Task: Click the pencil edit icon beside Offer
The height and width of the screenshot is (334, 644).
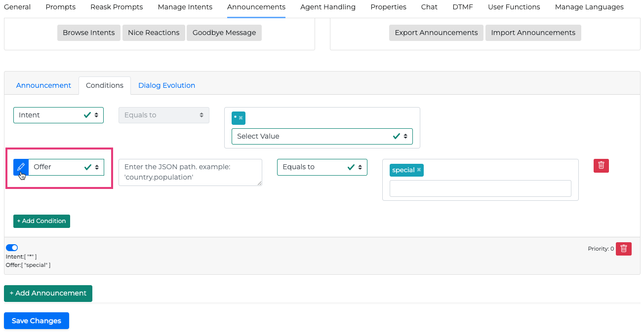Action: [x=21, y=167]
